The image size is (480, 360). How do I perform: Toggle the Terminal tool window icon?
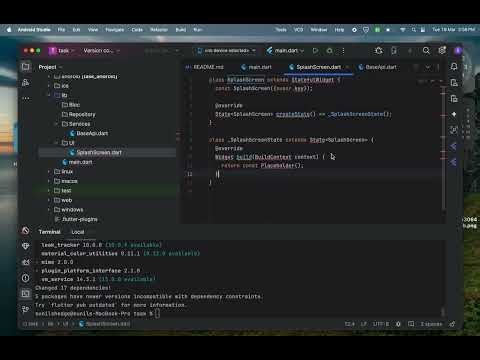[x=26, y=294]
